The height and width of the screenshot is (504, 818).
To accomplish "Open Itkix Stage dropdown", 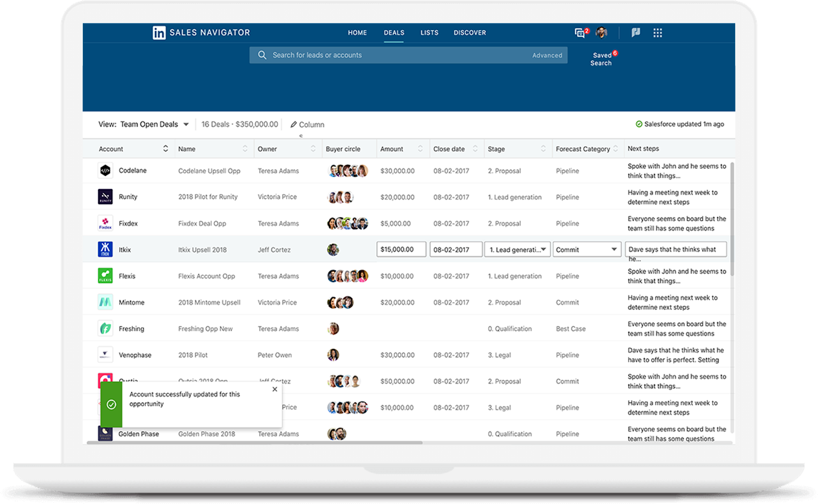I will [517, 249].
